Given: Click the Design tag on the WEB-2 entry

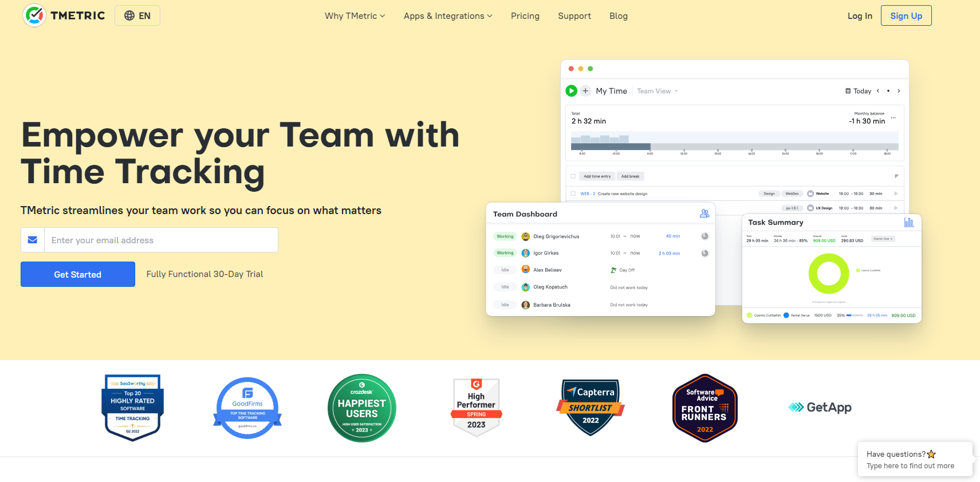Looking at the screenshot, I should coord(769,193).
